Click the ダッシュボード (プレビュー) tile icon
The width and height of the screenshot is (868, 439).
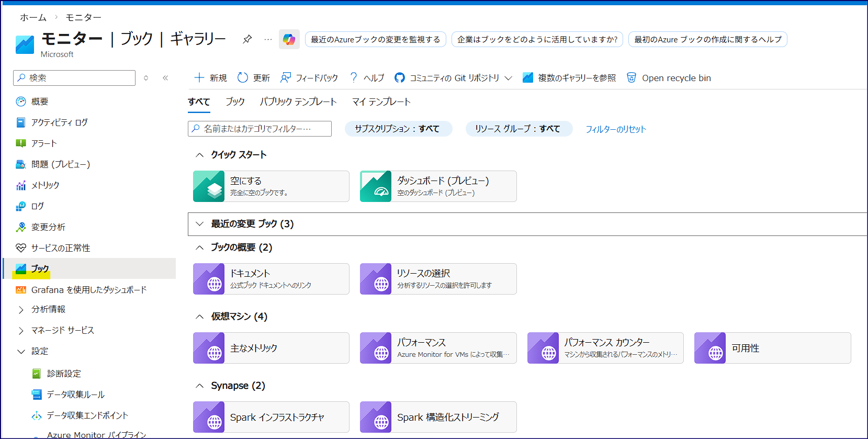pyautogui.click(x=376, y=186)
